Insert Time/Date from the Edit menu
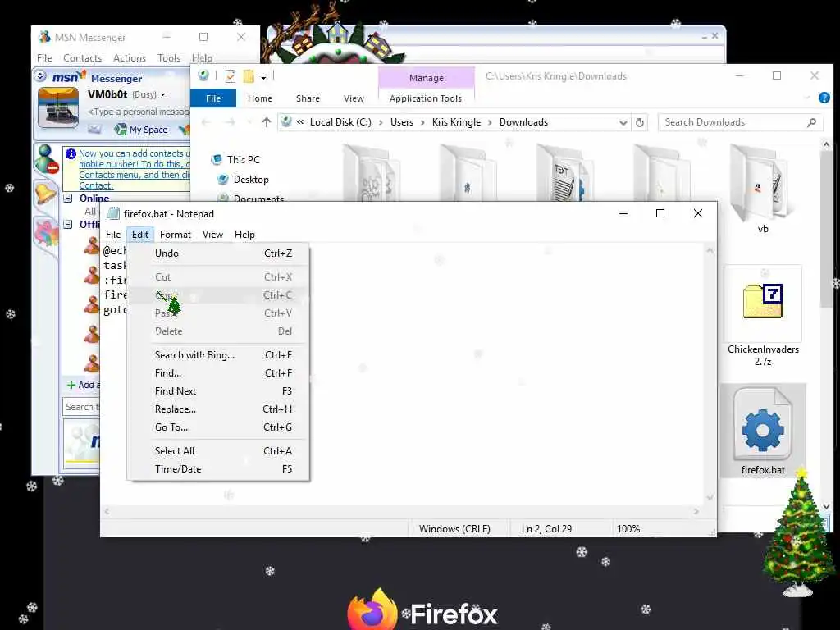This screenshot has height=630, width=840. point(218,469)
